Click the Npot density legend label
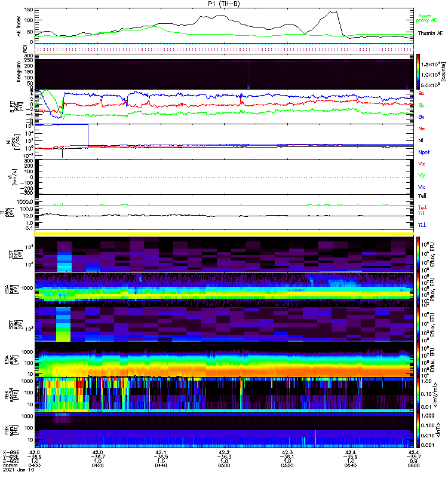The height and width of the screenshot is (478, 448). (x=424, y=152)
